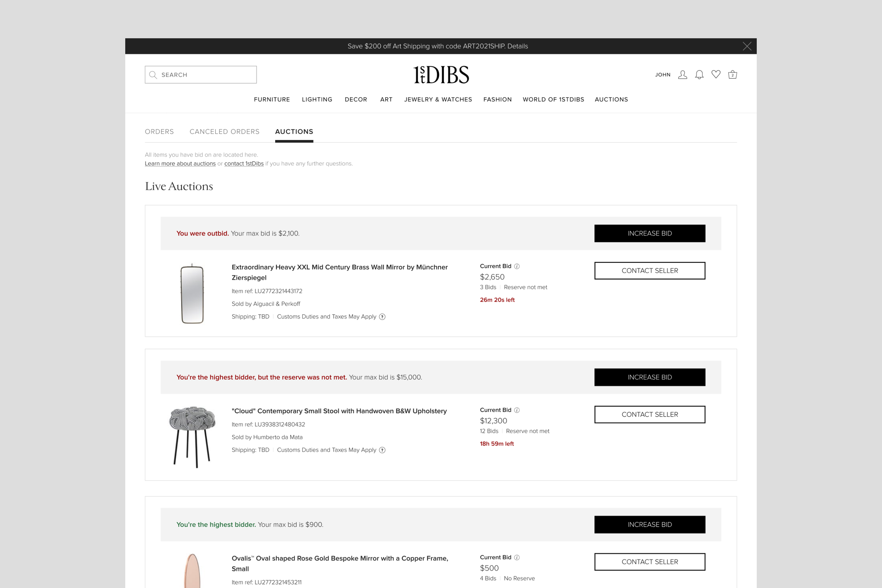Screen dimensions: 882x588
Task: Click Current Bid info icon for Cloud stool
Action: pos(517,410)
